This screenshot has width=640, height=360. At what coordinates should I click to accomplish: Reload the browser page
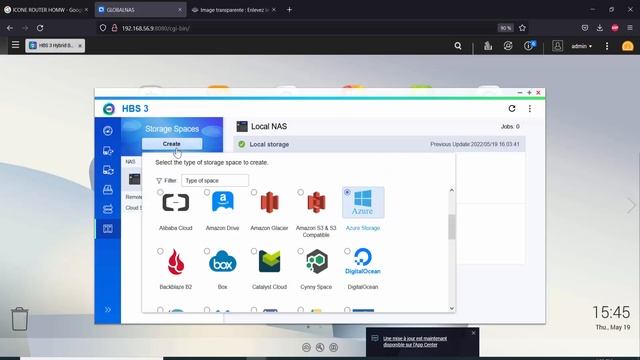click(x=40, y=28)
